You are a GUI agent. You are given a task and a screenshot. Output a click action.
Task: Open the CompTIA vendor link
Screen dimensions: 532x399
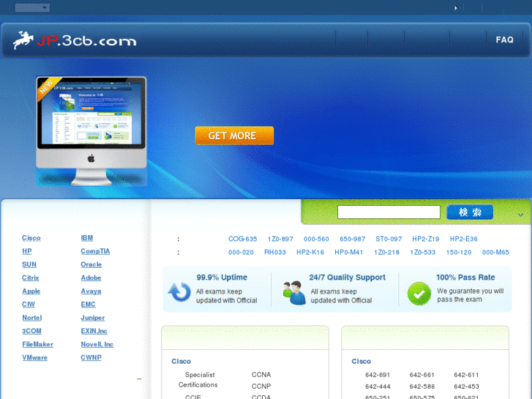(x=95, y=251)
